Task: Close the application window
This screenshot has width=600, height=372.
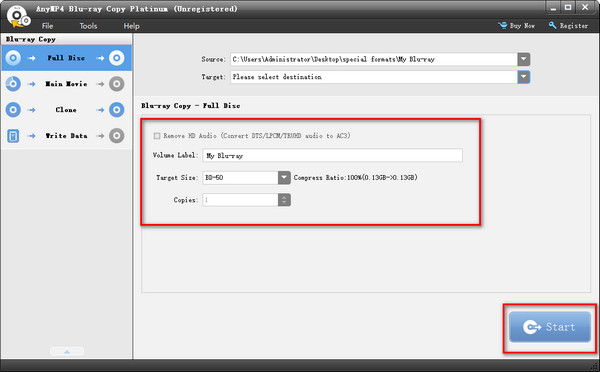Action: pos(585,7)
